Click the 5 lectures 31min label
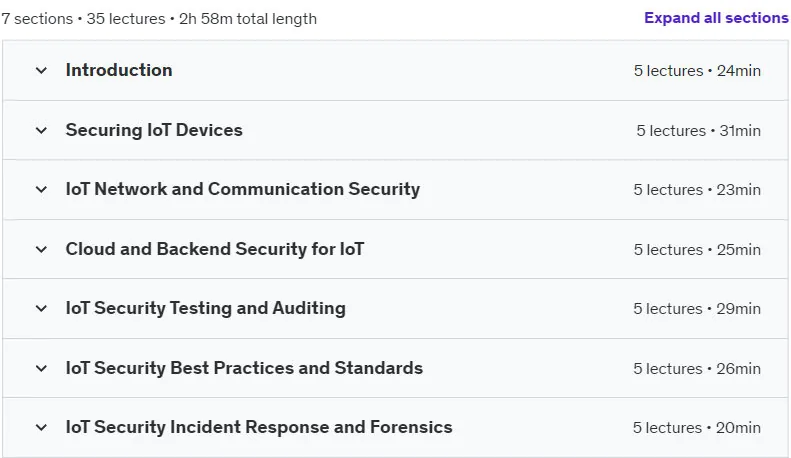791x458 pixels. point(699,131)
